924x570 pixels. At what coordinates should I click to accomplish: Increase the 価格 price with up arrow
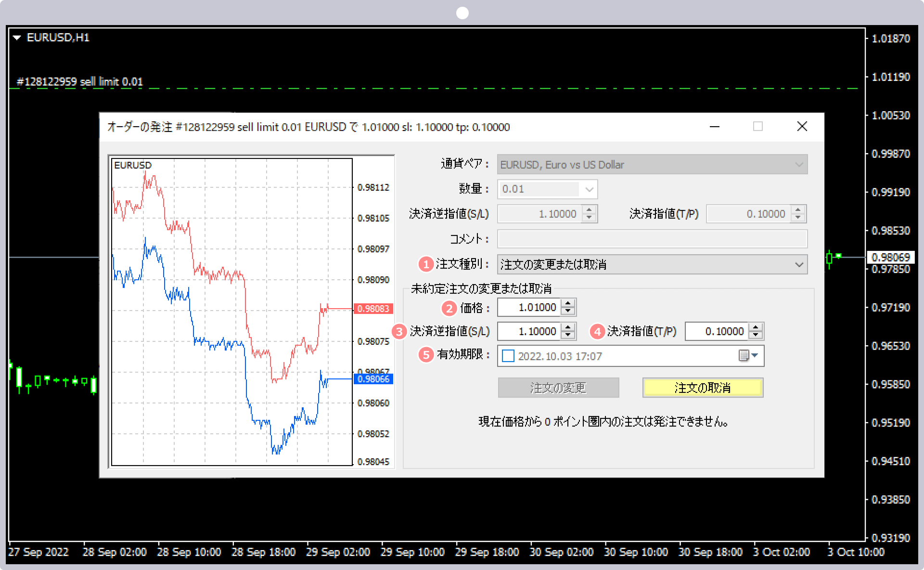(x=568, y=303)
